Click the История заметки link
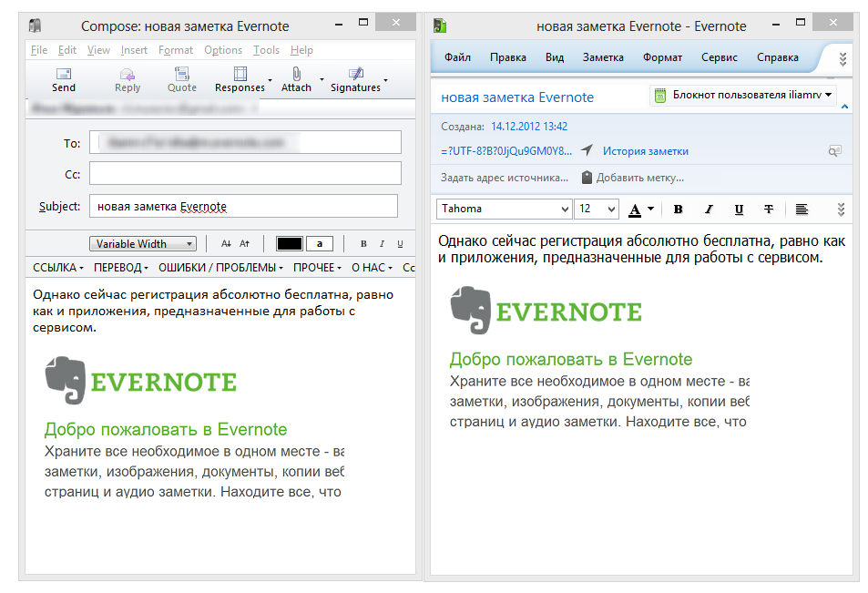The width and height of the screenshot is (868, 593). [x=645, y=151]
